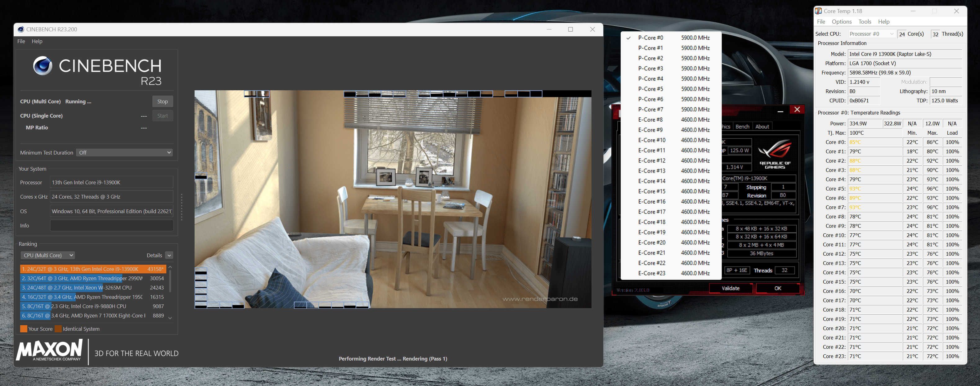
Task: Click the Core #0 temperature 85°C
Action: (874, 142)
